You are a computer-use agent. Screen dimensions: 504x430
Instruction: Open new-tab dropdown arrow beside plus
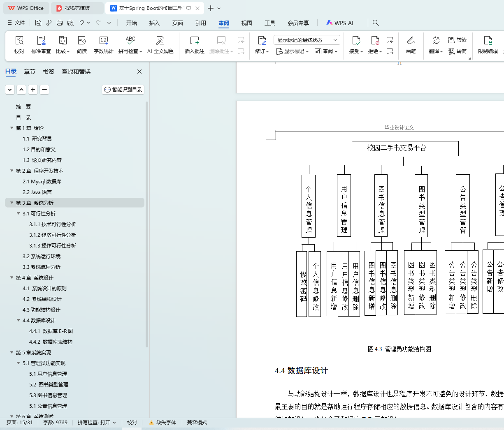pyautogui.click(x=219, y=8)
